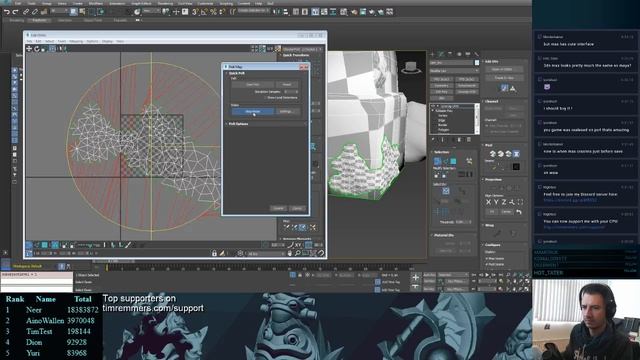Click the pan hand icon in Edit UVWs

290,253
